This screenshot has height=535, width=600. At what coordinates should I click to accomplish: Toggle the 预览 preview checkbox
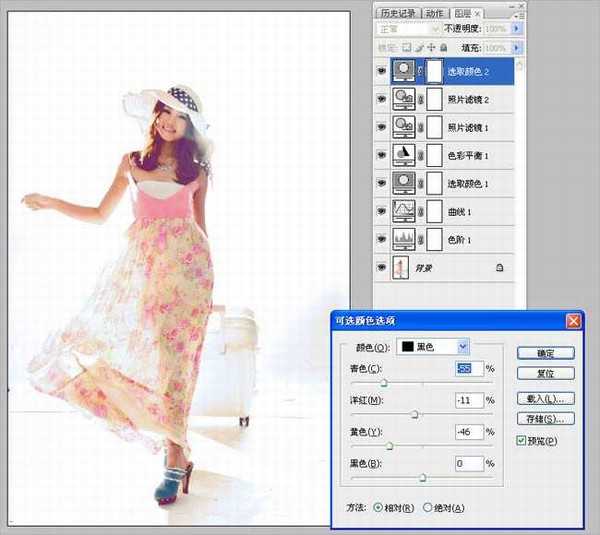(x=521, y=441)
